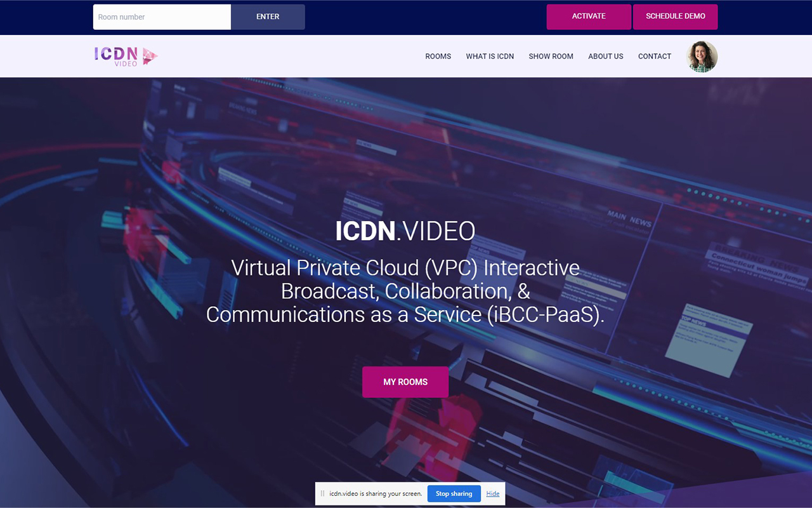This screenshot has width=812, height=508.
Task: Click the drag handle on the sharing bar
Action: pos(322,493)
